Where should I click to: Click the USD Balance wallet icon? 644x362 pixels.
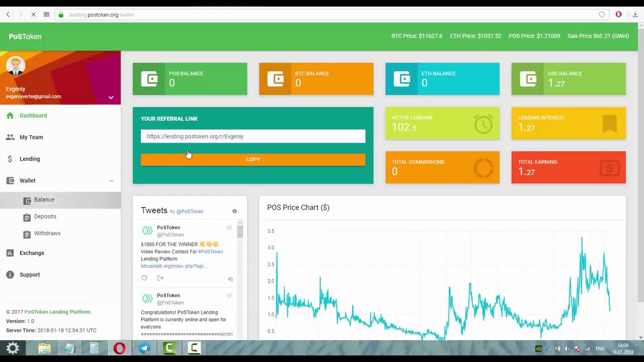pos(528,79)
